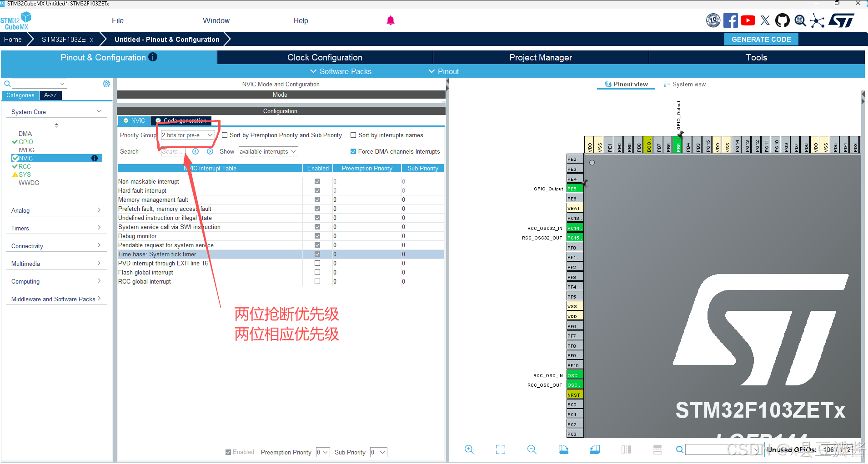Click the ST logo in the header

point(842,20)
